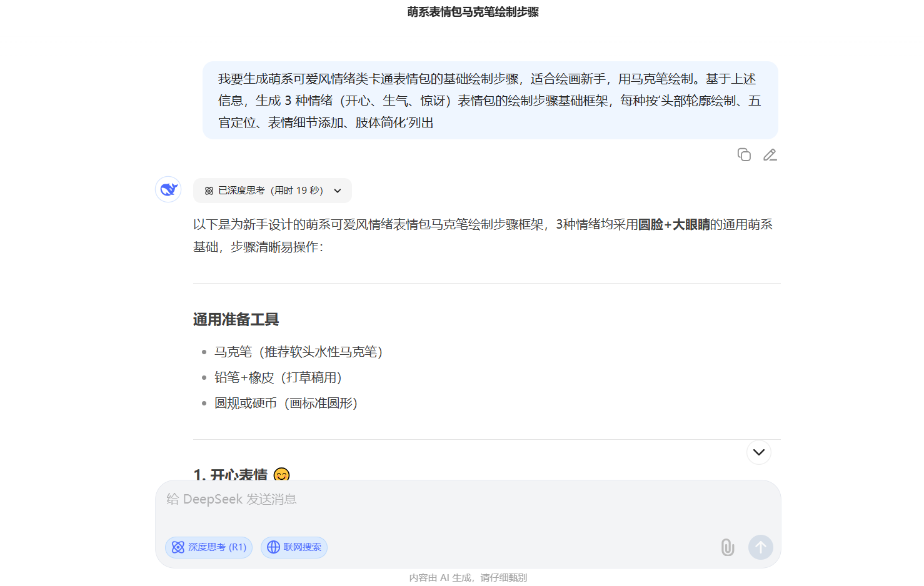Toggle the 联网搜索 text label
The width and height of the screenshot is (924, 586).
[x=302, y=547]
